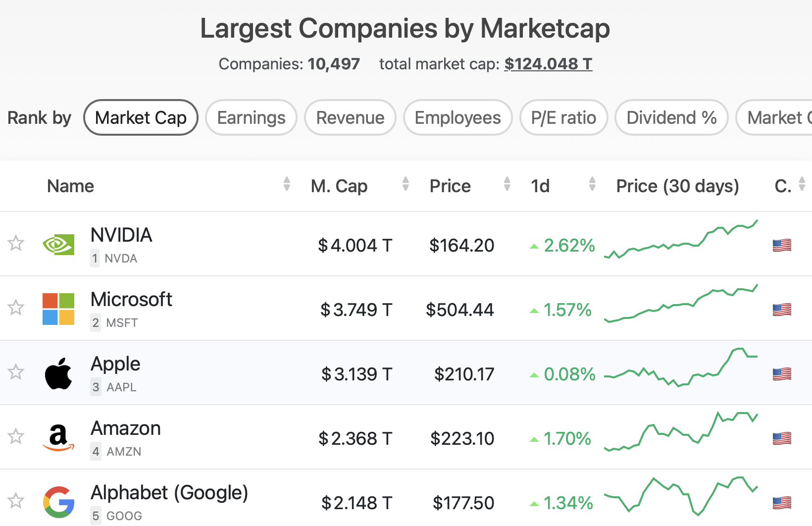Viewport: 812px width, 526px height.
Task: Mark Alphabet (Google) with the star
Action: [16, 501]
